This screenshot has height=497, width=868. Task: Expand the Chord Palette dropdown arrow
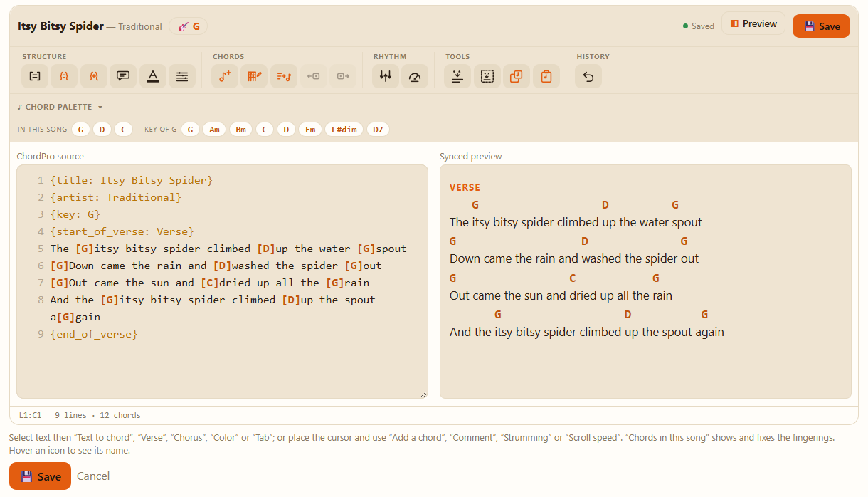(x=100, y=108)
